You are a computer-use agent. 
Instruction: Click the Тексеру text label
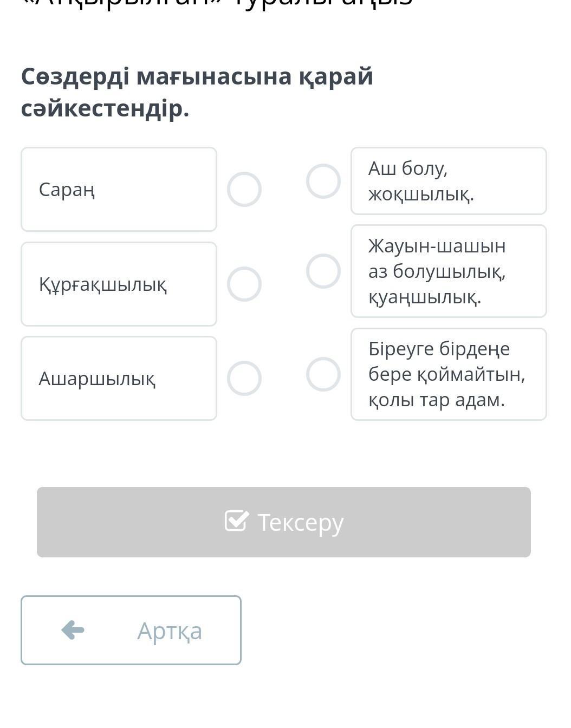coord(301,523)
